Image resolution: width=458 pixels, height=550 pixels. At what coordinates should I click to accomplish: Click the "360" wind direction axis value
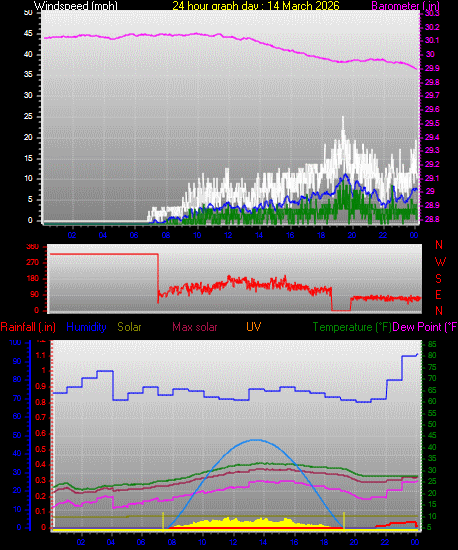33,247
